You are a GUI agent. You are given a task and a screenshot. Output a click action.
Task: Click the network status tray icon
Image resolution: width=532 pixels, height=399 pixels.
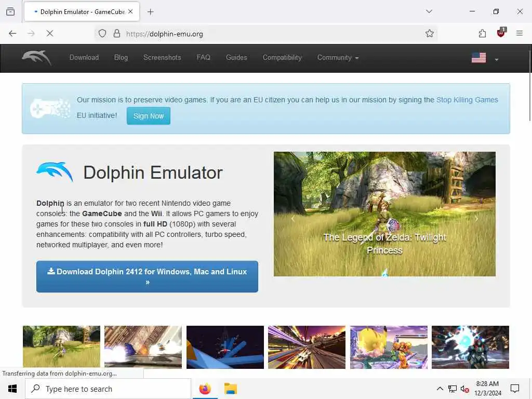pos(453,389)
